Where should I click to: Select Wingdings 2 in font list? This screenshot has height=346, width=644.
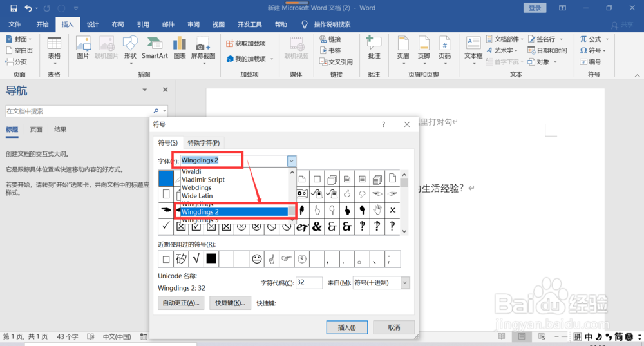click(234, 212)
